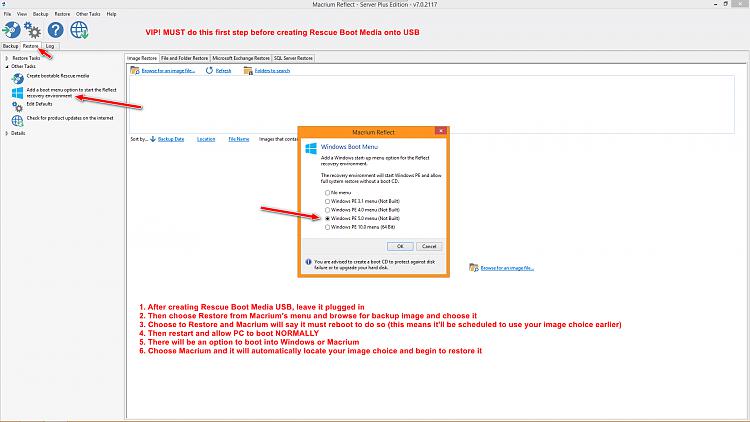Expand the Restore Tasks section
The height and width of the screenshot is (422, 750).
click(x=7, y=58)
